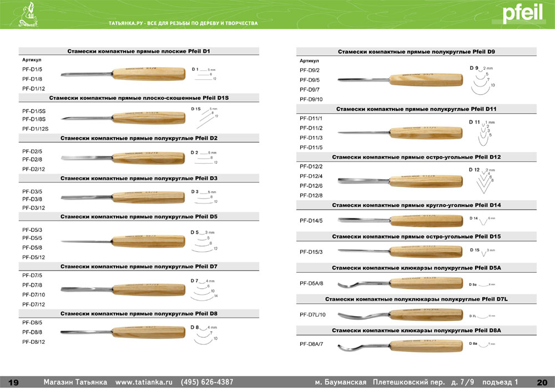Click the phone number (495) 626-4387
Screen dimensions: 555x392
point(207,382)
